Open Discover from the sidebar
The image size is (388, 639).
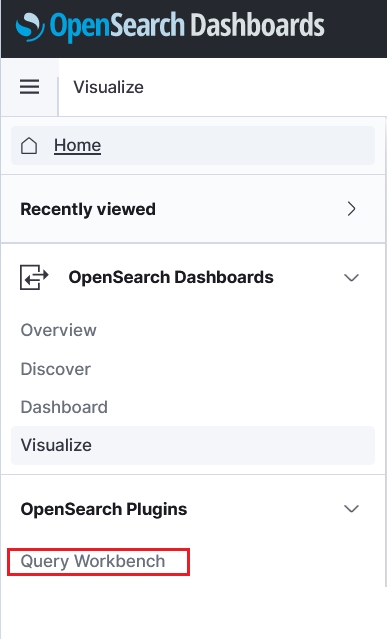(x=55, y=369)
